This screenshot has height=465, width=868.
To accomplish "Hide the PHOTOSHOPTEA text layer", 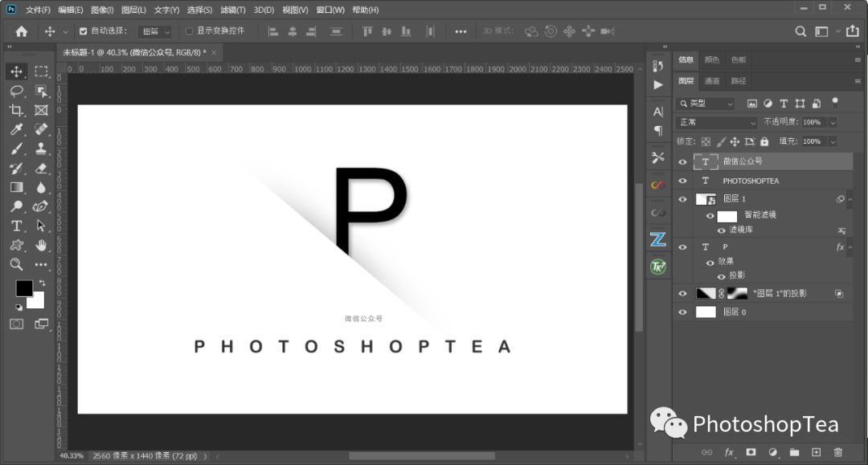I will (683, 181).
